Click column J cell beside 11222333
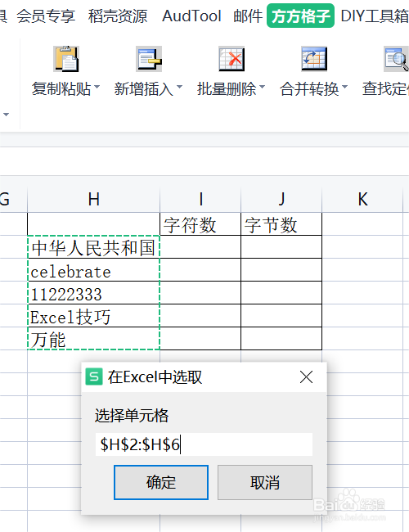Screen dimensions: 409x532 [x=281, y=293]
